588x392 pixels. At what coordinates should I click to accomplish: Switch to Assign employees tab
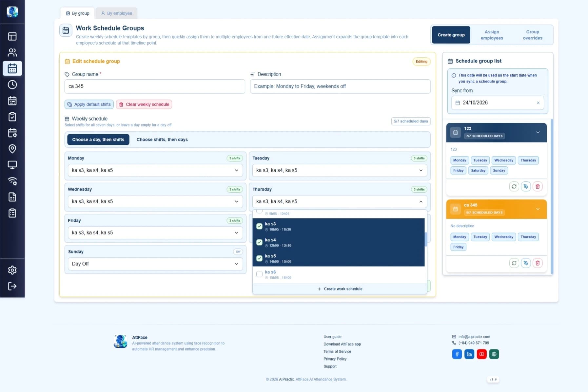tap(492, 35)
